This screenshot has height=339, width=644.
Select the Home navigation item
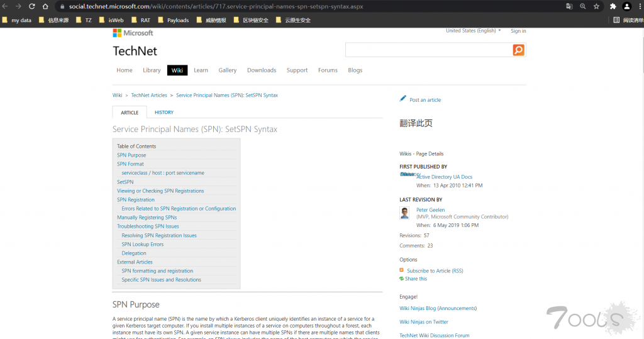(x=125, y=70)
